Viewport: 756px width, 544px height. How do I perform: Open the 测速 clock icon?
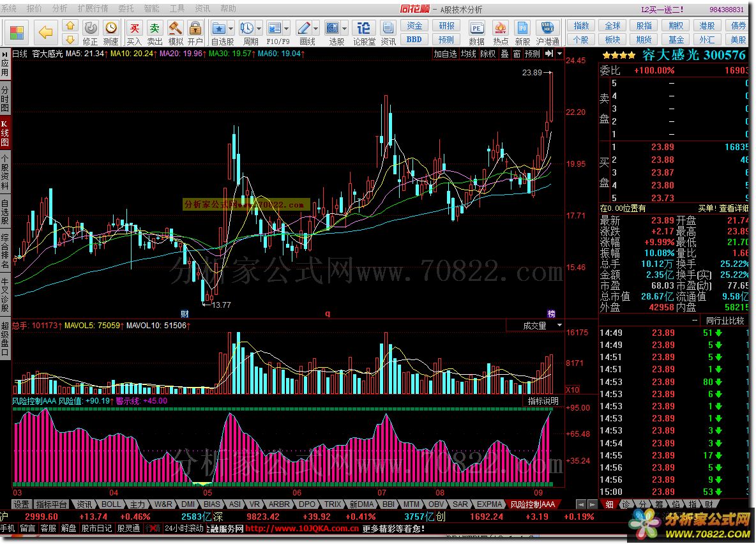(111, 28)
